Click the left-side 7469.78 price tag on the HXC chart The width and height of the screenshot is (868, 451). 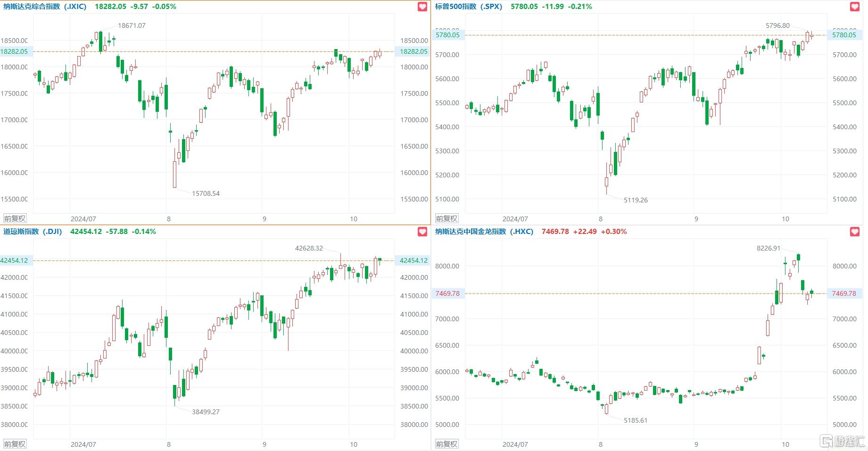pyautogui.click(x=447, y=293)
